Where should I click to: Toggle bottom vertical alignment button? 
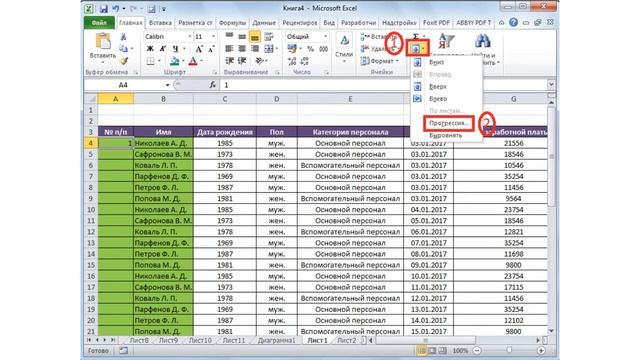click(255, 38)
